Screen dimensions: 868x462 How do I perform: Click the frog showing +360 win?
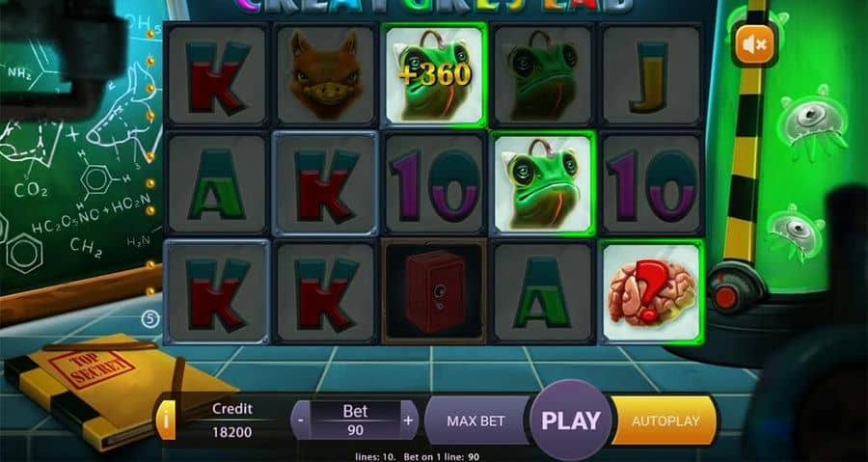pos(435,74)
